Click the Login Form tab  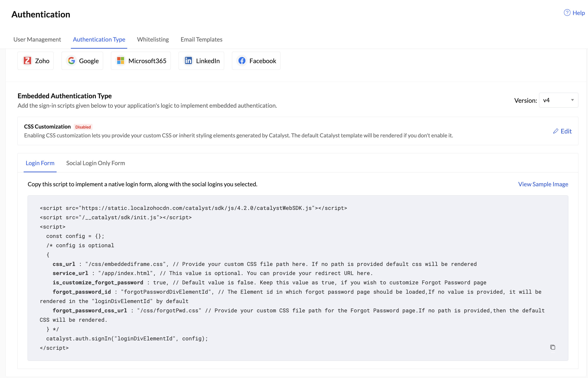coord(40,163)
